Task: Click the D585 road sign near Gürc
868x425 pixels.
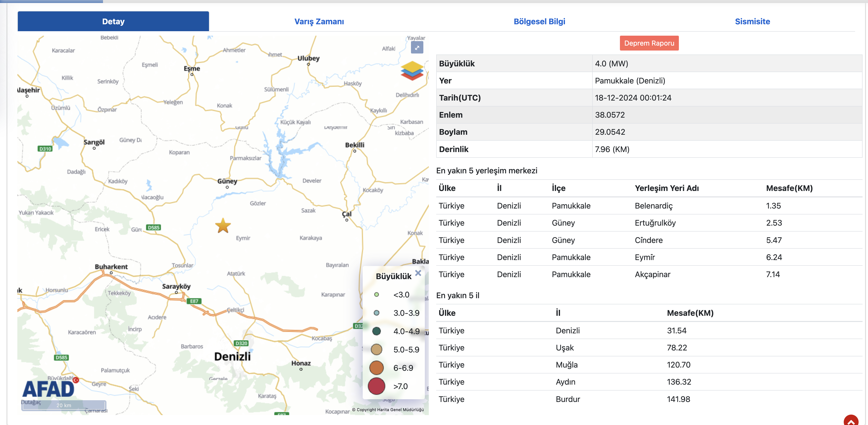Action: [153, 228]
